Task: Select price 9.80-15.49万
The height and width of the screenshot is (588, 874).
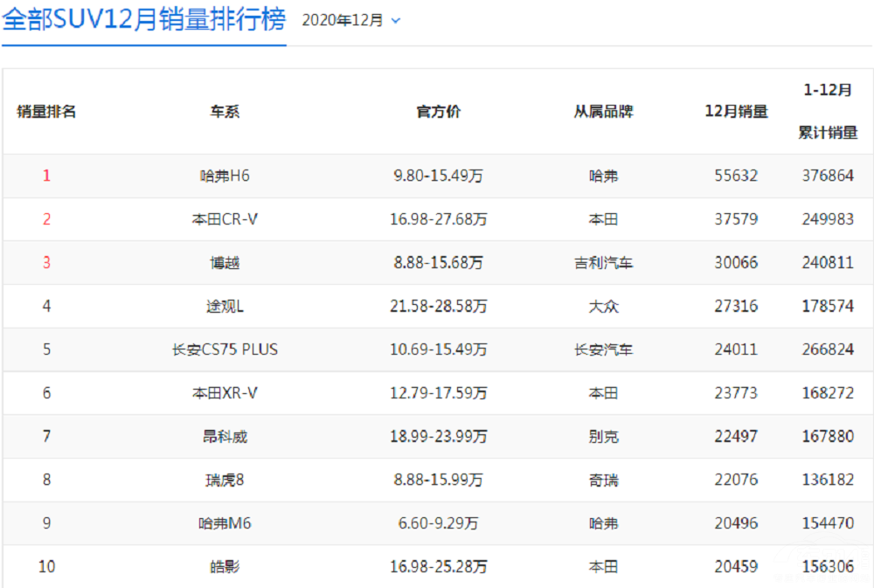Action: [x=438, y=176]
